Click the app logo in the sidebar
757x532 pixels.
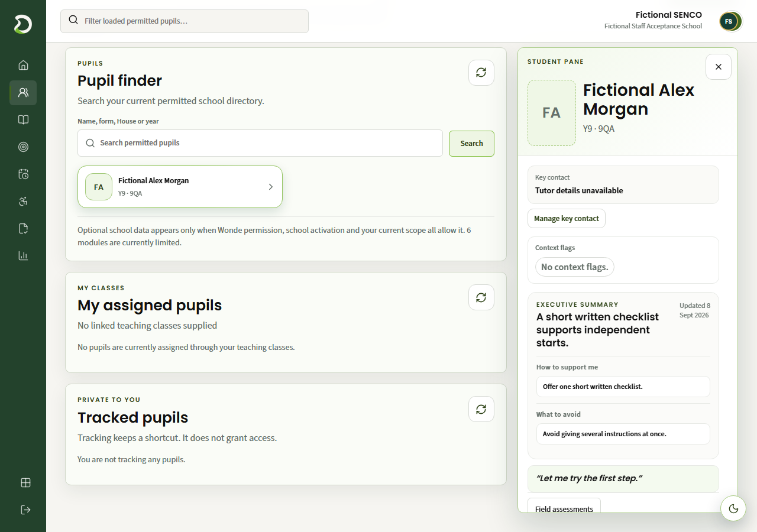23,24
